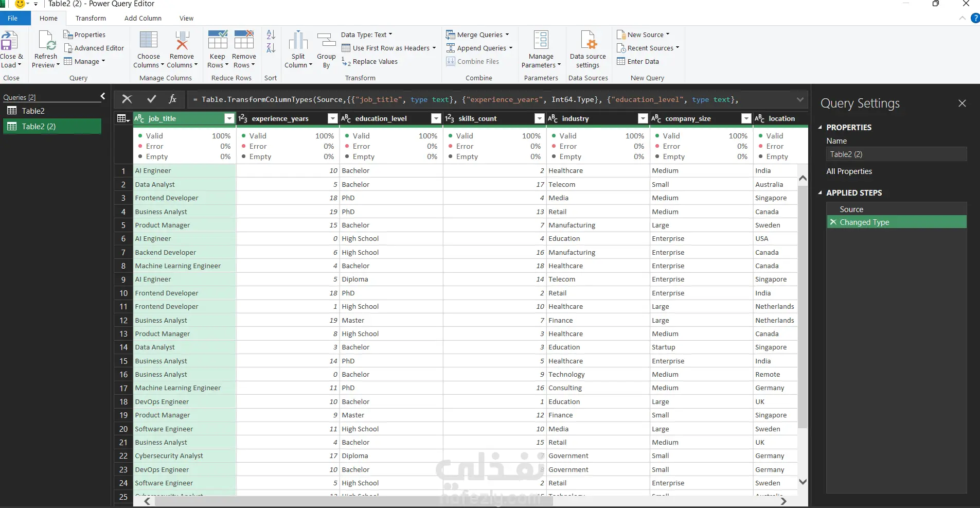
Task: Click the help question mark icon
Action: [x=975, y=18]
